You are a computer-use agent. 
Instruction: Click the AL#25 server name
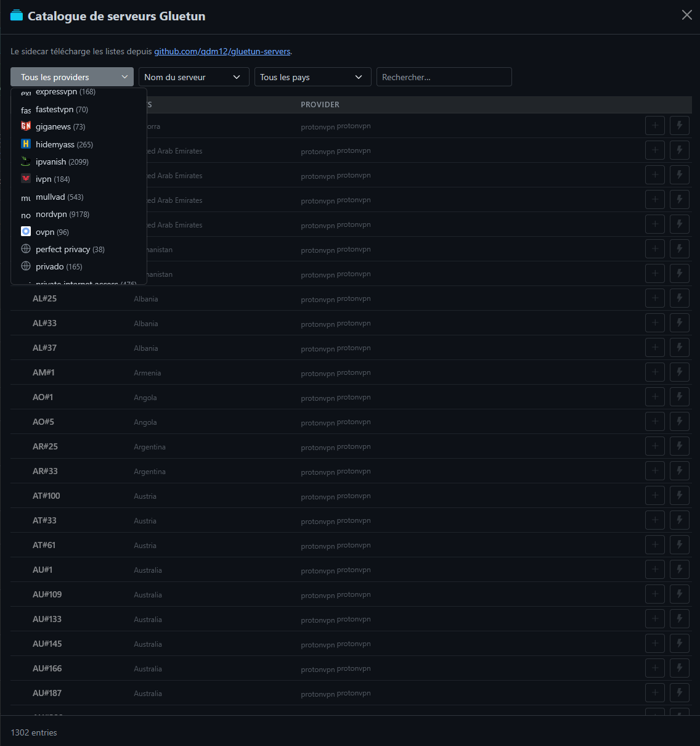coord(44,298)
